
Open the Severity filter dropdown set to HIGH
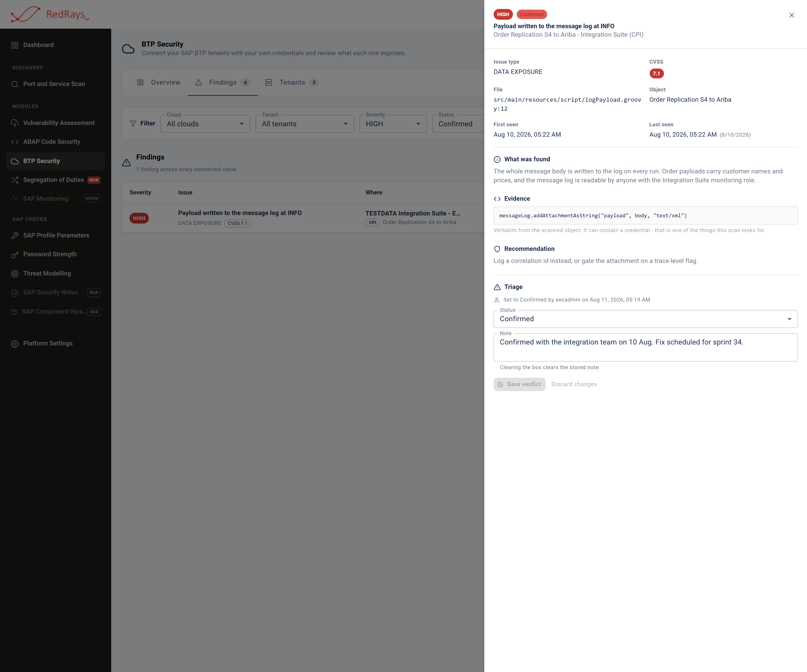tap(393, 124)
